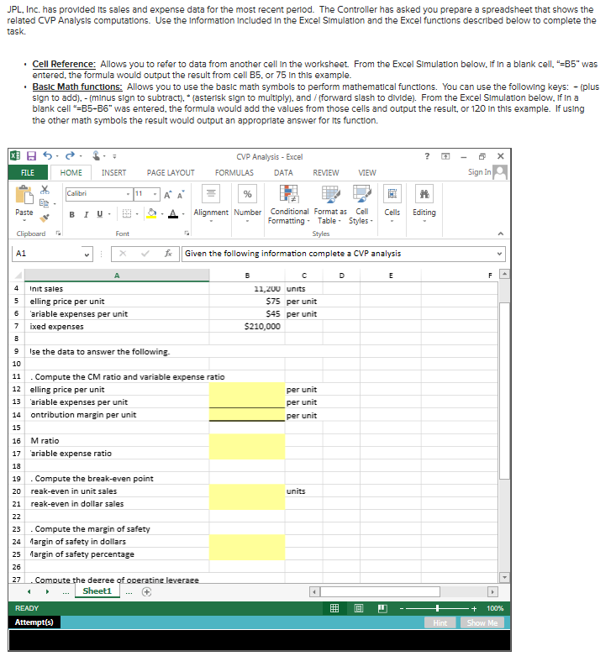Select the Sheet1 tab

point(97,591)
